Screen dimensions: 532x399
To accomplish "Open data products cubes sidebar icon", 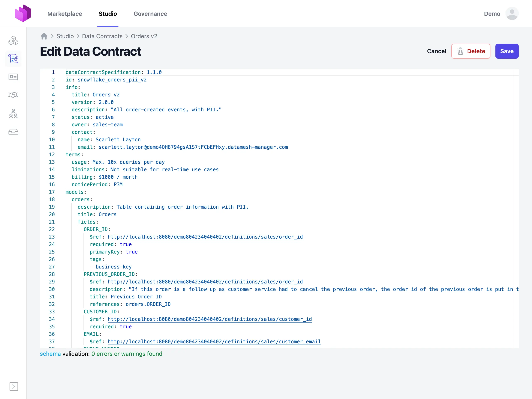I will [13, 40].
